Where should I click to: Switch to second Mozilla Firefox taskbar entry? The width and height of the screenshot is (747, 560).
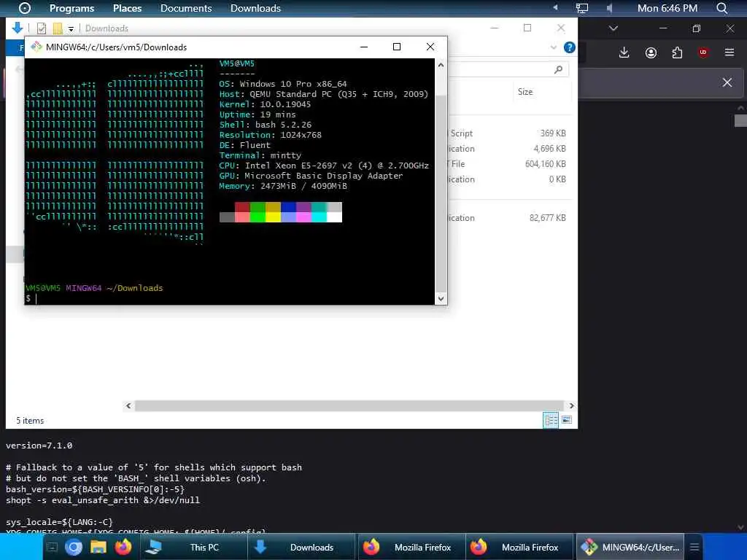tap(519, 547)
